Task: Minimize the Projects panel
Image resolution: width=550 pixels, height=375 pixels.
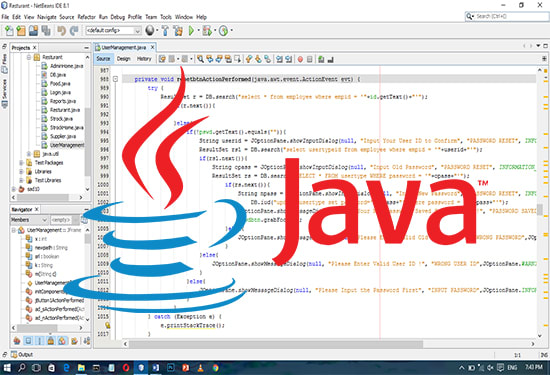Action: [86, 48]
